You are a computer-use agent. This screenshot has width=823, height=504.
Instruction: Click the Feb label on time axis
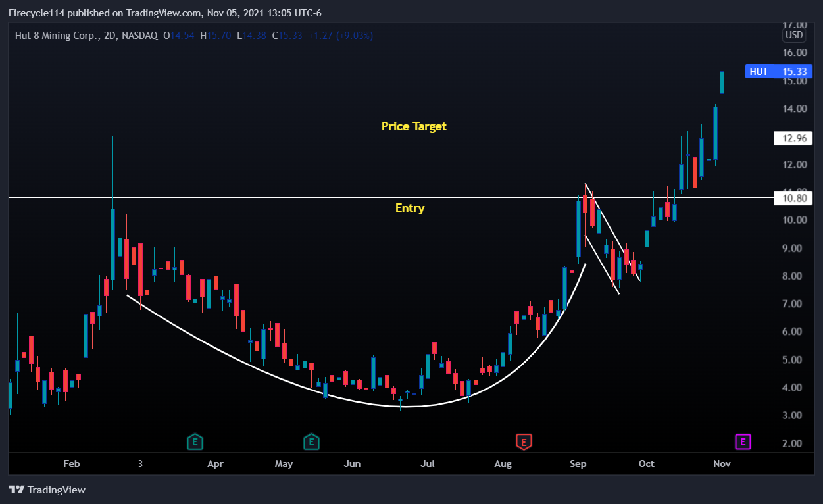pos(71,464)
